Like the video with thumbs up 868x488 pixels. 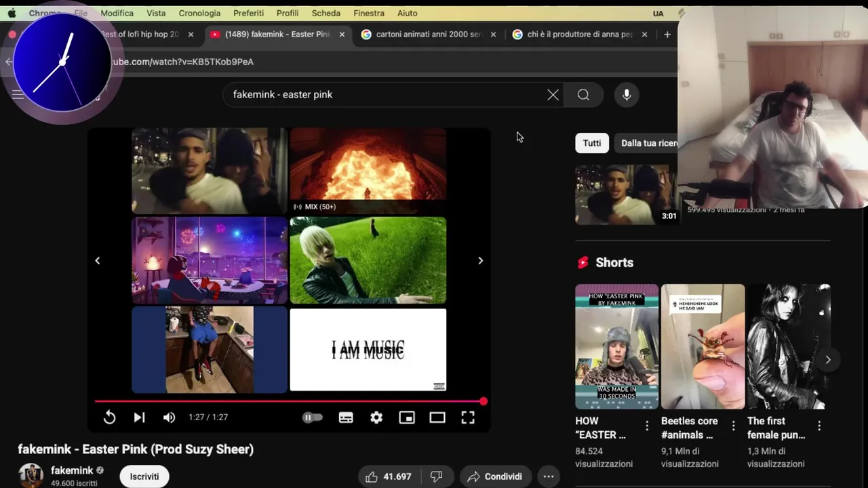tap(390, 476)
